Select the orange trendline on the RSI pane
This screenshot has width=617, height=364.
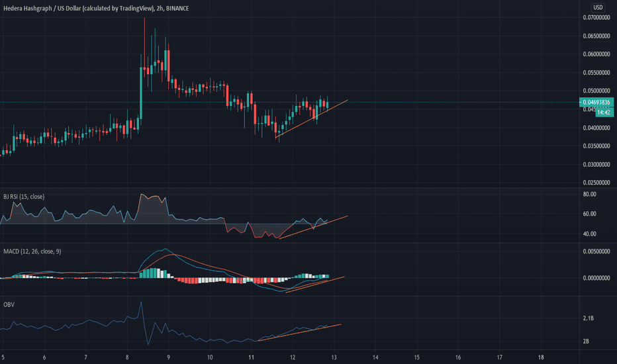pyautogui.click(x=313, y=227)
